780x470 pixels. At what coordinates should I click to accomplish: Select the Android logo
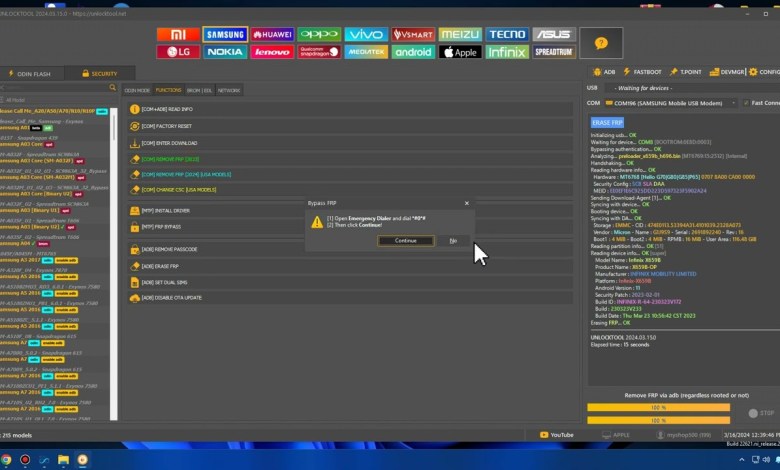point(413,52)
